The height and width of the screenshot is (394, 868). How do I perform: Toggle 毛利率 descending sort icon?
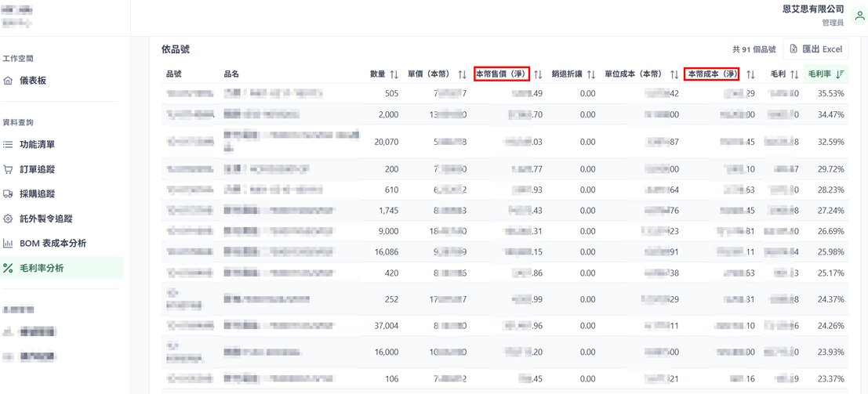click(840, 74)
